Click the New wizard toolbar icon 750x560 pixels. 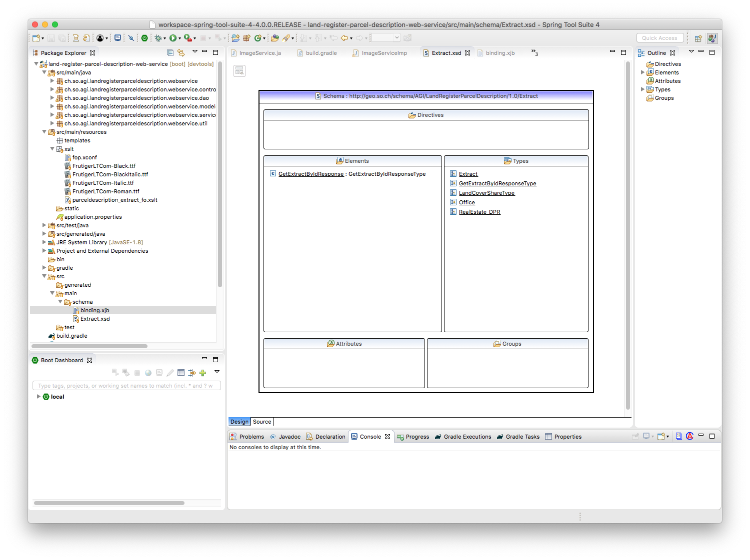click(x=36, y=38)
